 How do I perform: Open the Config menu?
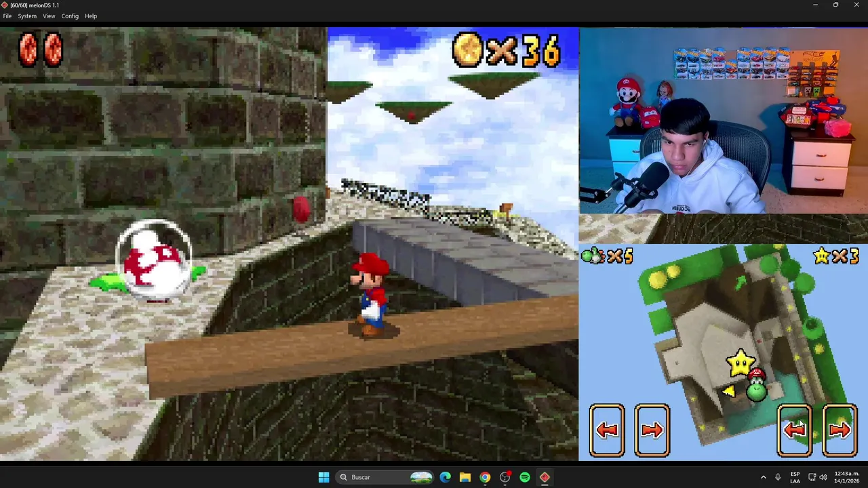(x=70, y=16)
